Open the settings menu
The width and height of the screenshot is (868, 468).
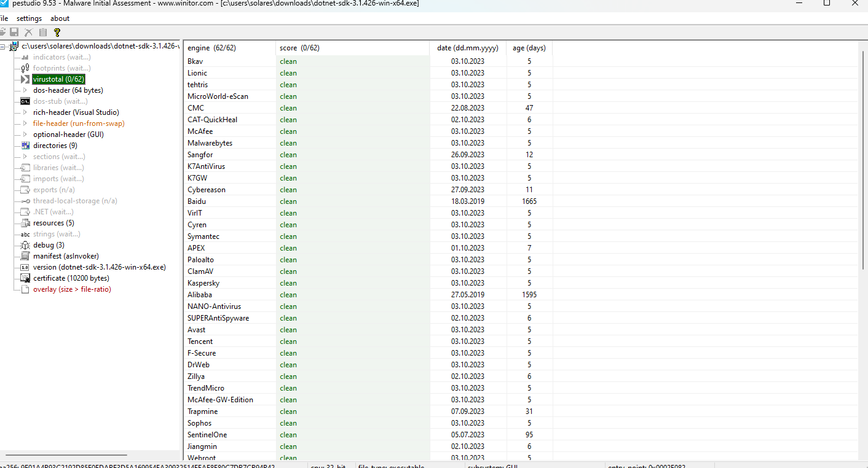coord(29,18)
